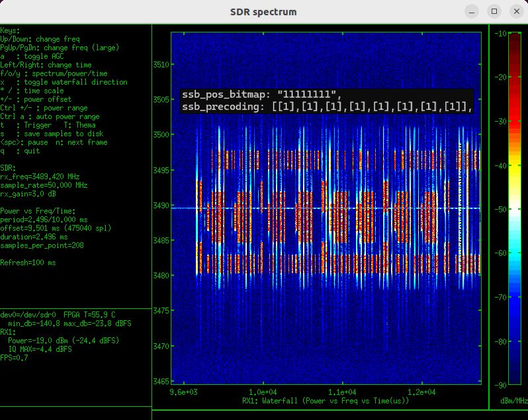Click the color scale bar near -30 dBm
The image size is (528, 420).
(515, 121)
